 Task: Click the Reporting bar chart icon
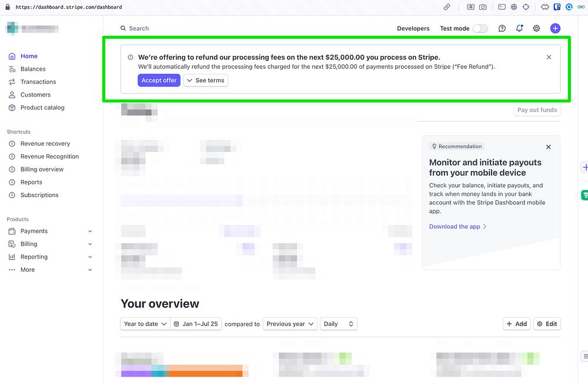[12, 257]
